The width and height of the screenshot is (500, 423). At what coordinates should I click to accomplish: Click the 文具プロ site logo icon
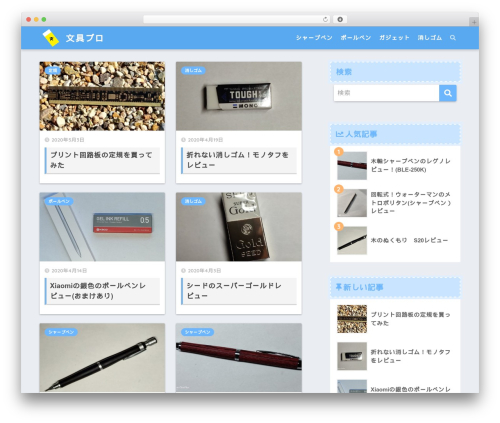(x=51, y=38)
